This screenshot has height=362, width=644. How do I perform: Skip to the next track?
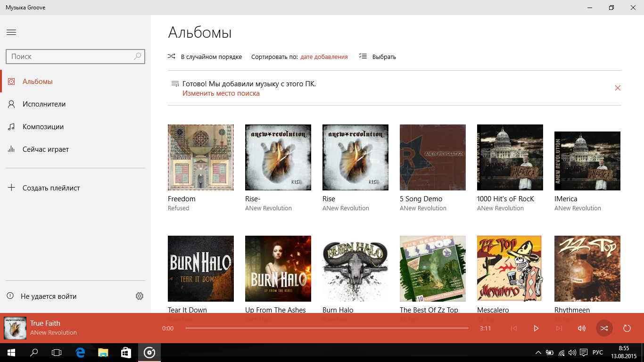[559, 328]
